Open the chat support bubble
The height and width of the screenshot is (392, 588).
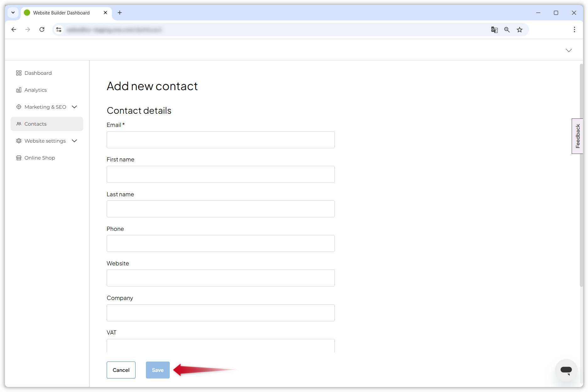(x=566, y=370)
